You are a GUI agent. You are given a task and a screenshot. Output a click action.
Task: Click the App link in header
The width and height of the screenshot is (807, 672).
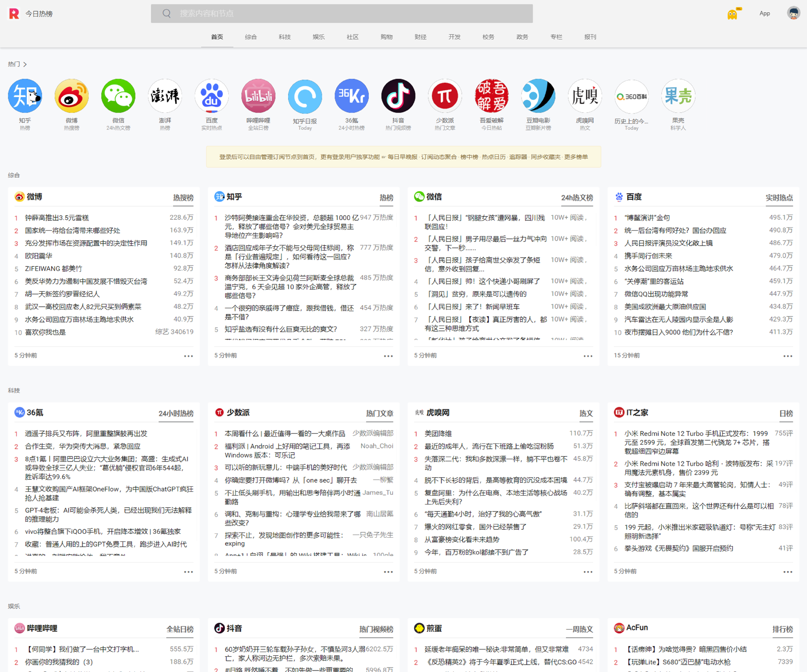click(765, 13)
